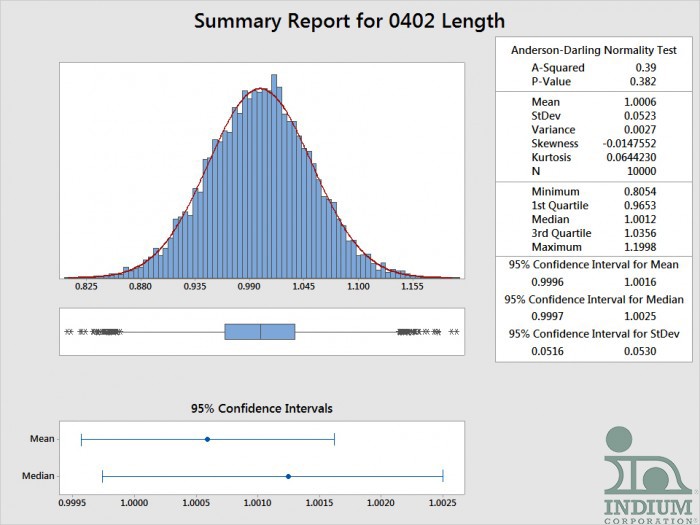Select the Minimum value 0.8054
Viewport: 700px width, 525px height.
(640, 192)
